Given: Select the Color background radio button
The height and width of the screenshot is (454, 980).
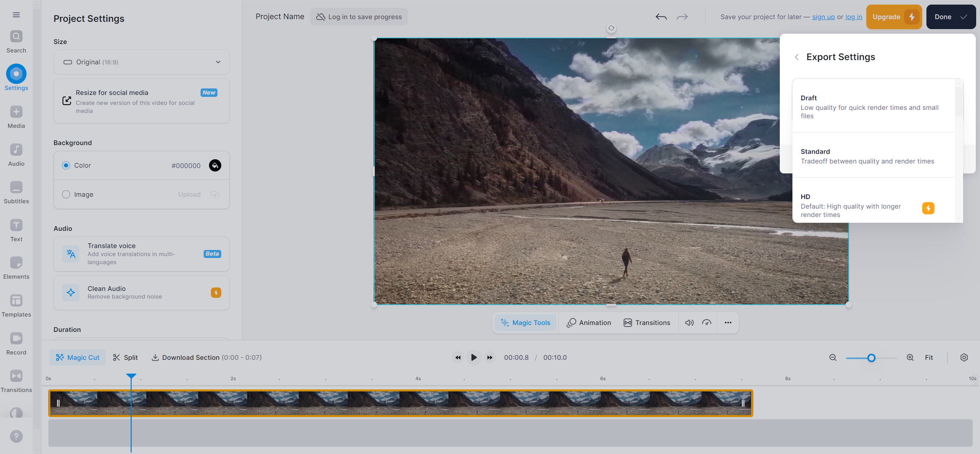Looking at the screenshot, I should (x=66, y=165).
